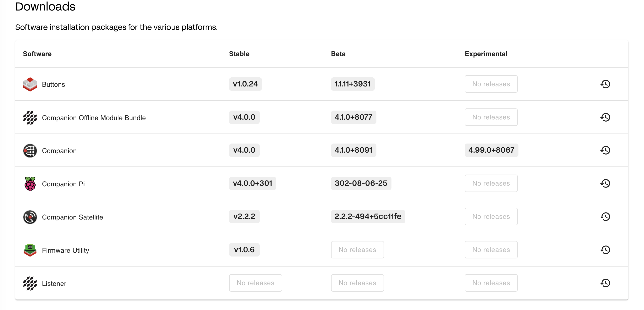Screen dimensions: 644x310
Task: Download Companion experimental 4.99.0+8067
Action: (x=491, y=150)
